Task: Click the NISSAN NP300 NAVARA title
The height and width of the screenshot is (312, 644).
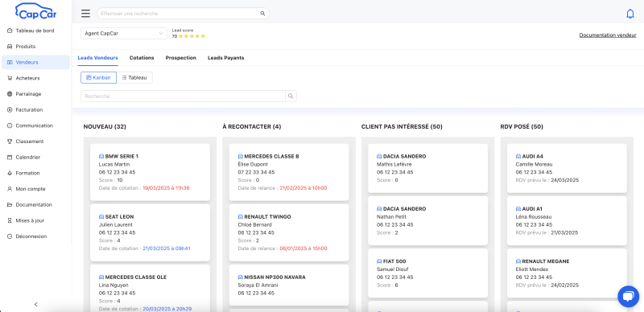Action: tap(275, 277)
